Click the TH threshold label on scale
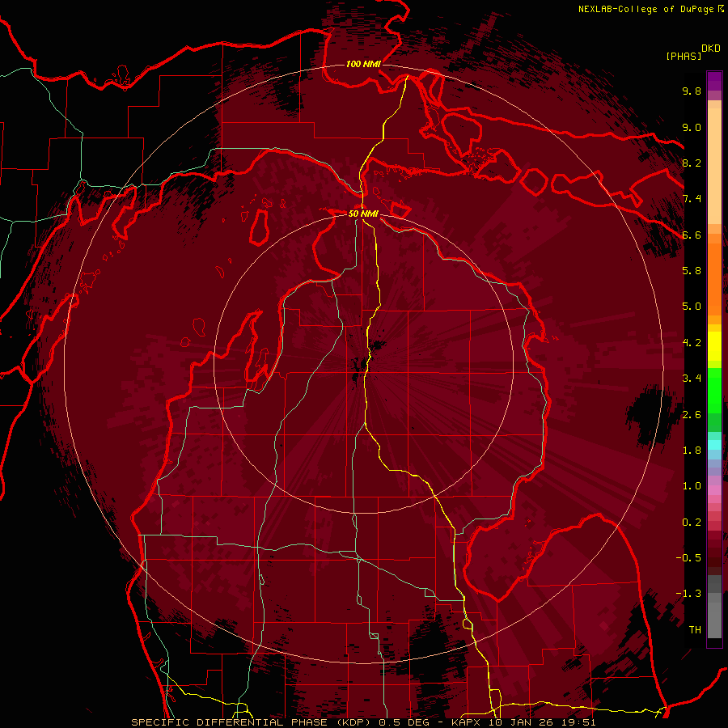 695,630
